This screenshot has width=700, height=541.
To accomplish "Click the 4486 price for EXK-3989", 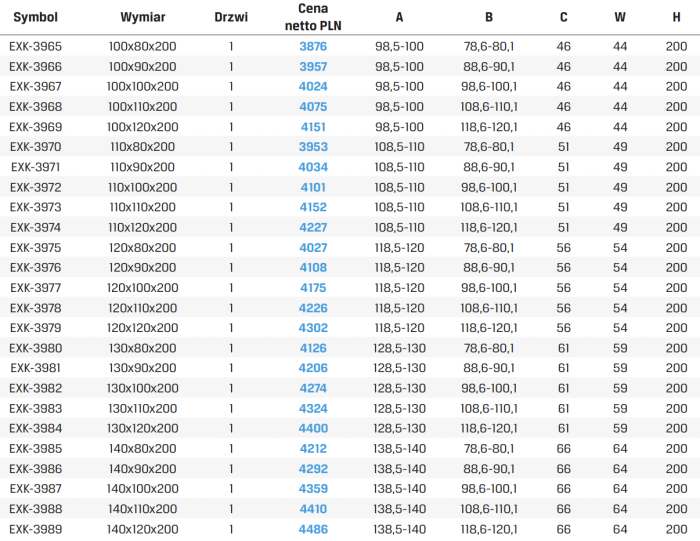I will coord(313,529).
